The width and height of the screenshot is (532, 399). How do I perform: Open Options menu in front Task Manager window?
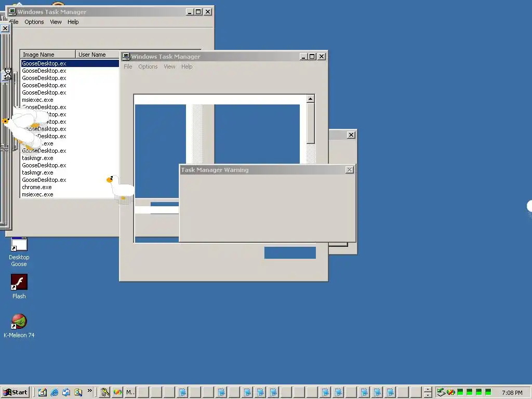tap(148, 66)
